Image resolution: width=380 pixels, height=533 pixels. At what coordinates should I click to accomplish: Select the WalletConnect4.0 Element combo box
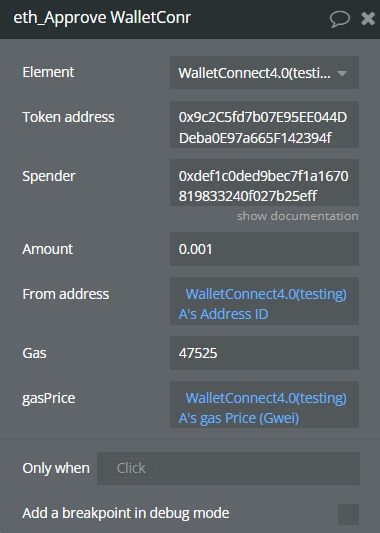(264, 73)
